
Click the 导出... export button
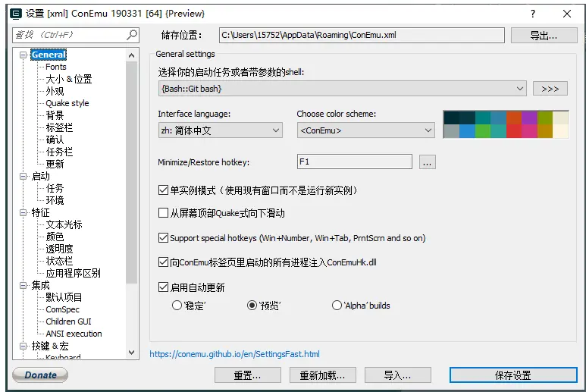(544, 36)
